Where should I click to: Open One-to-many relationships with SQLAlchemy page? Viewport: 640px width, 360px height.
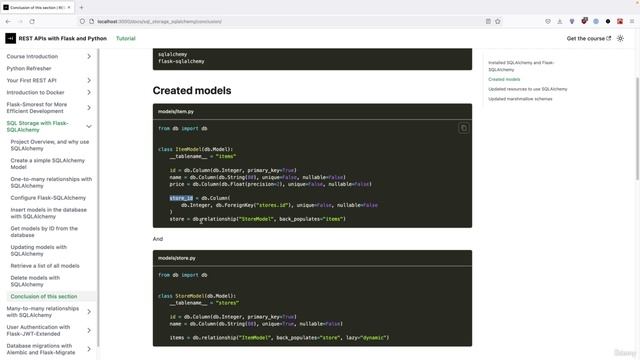pyautogui.click(x=51, y=182)
